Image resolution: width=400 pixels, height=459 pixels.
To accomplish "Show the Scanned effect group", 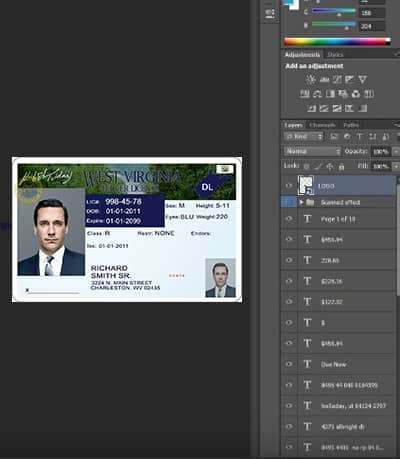I will click(x=289, y=202).
